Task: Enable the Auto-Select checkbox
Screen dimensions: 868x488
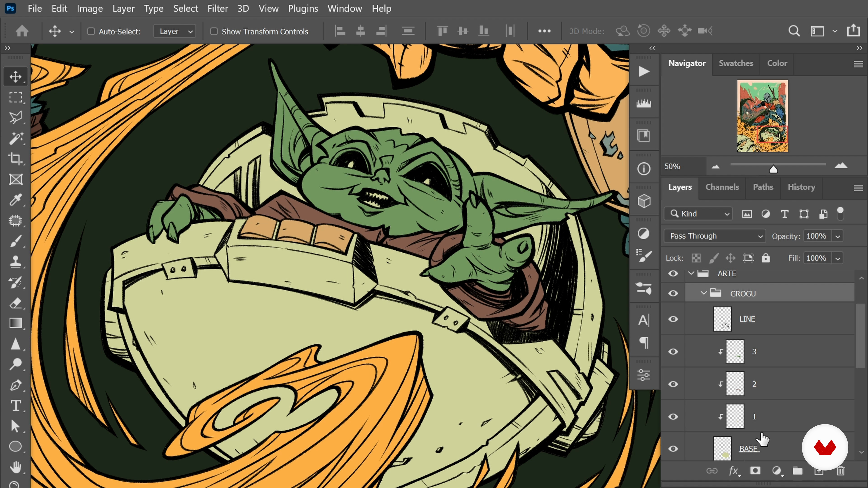Action: tap(91, 31)
